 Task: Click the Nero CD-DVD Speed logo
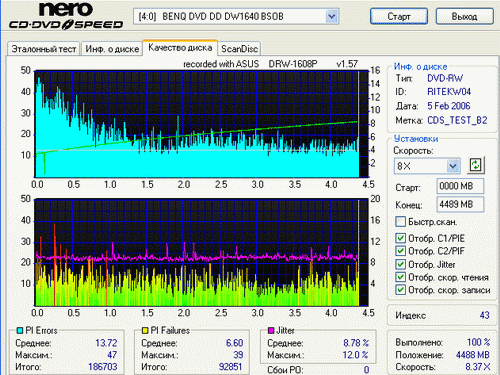pyautogui.click(x=66, y=16)
